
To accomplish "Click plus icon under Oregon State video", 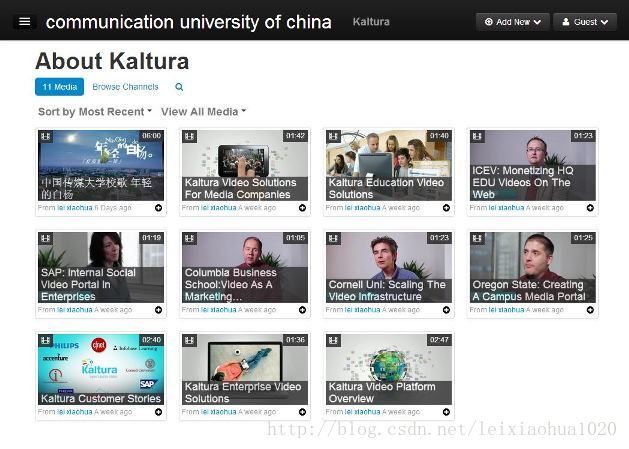I will pyautogui.click(x=590, y=310).
